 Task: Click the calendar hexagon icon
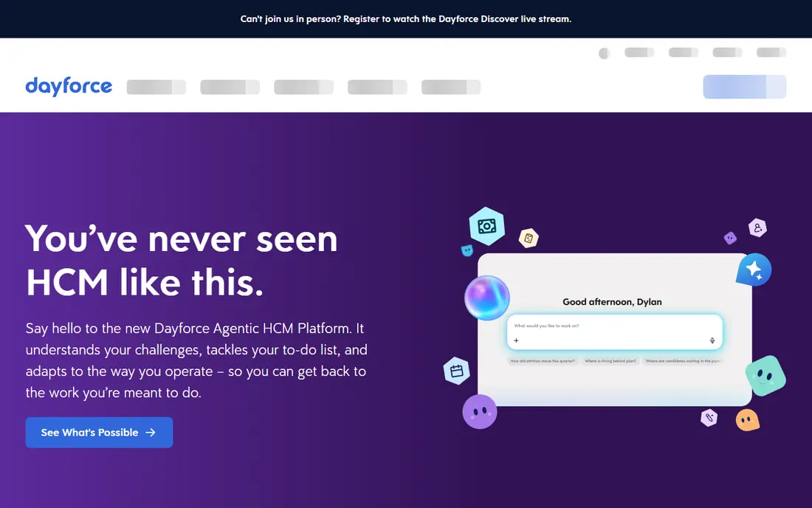tap(457, 371)
